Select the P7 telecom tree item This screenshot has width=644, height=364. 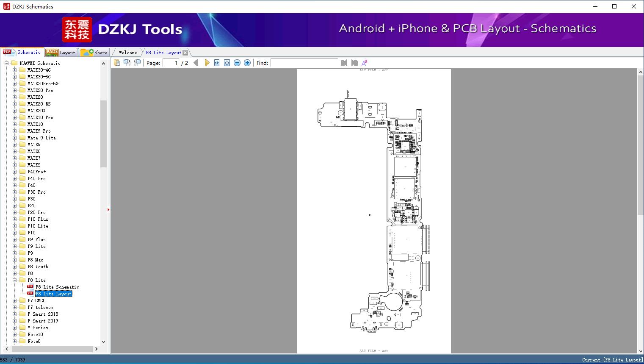tap(40, 307)
